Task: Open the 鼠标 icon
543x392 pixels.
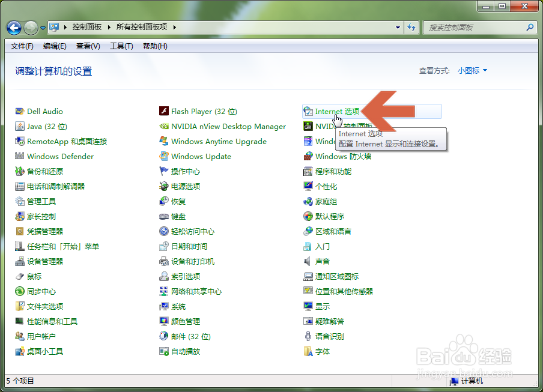Action: point(20,277)
